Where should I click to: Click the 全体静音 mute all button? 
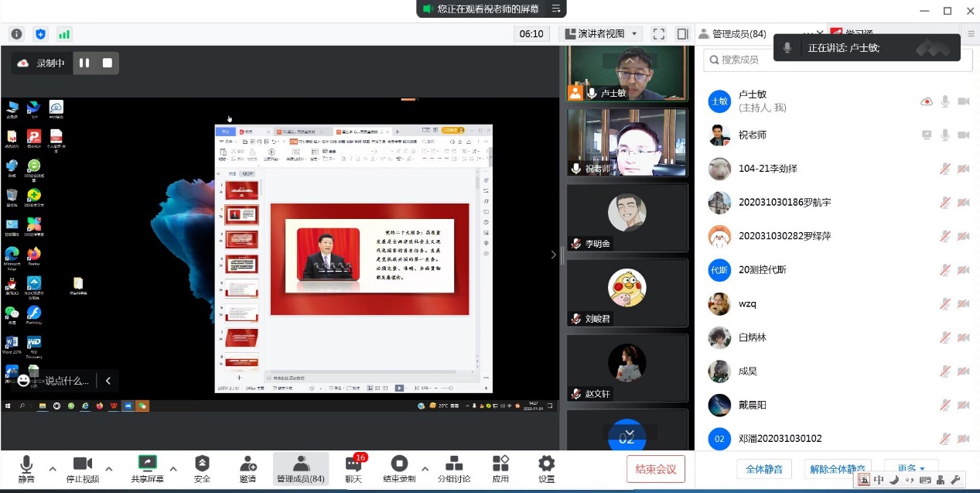[764, 469]
